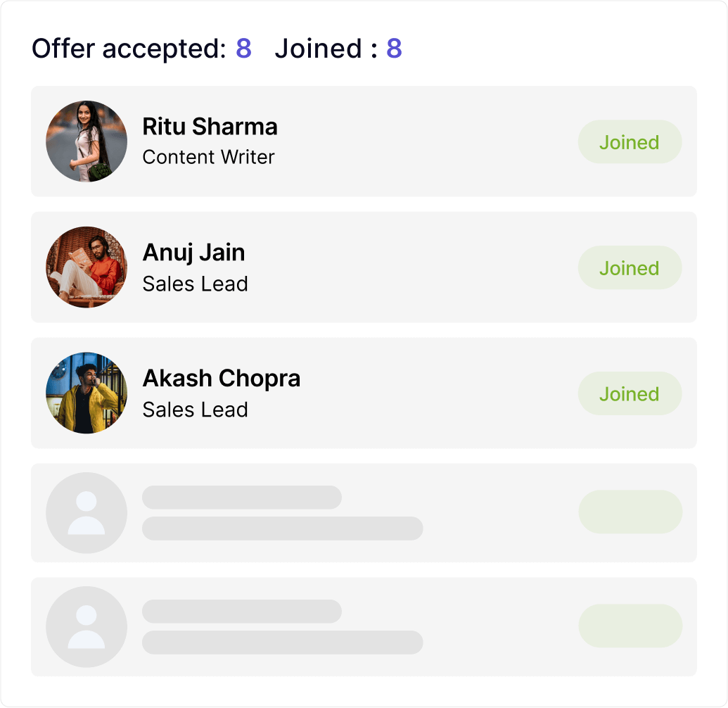This screenshot has width=728, height=708.
Task: Click Ritu Sharma's profile photo
Action: (x=87, y=141)
